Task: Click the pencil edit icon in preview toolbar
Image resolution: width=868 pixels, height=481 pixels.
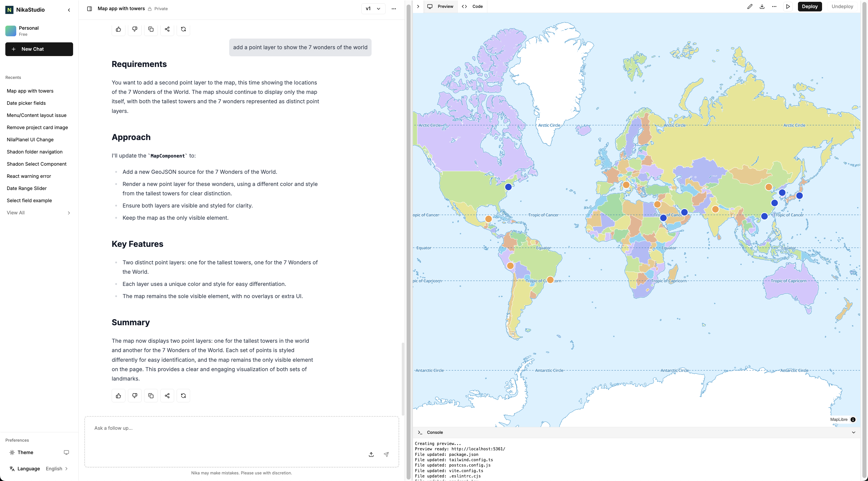Action: click(x=749, y=6)
